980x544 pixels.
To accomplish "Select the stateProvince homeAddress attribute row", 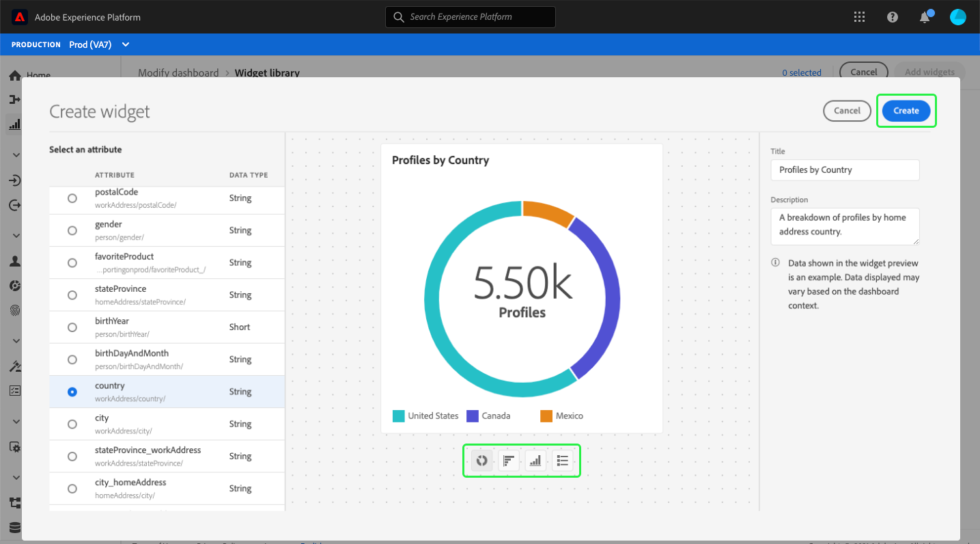I will pos(167,295).
